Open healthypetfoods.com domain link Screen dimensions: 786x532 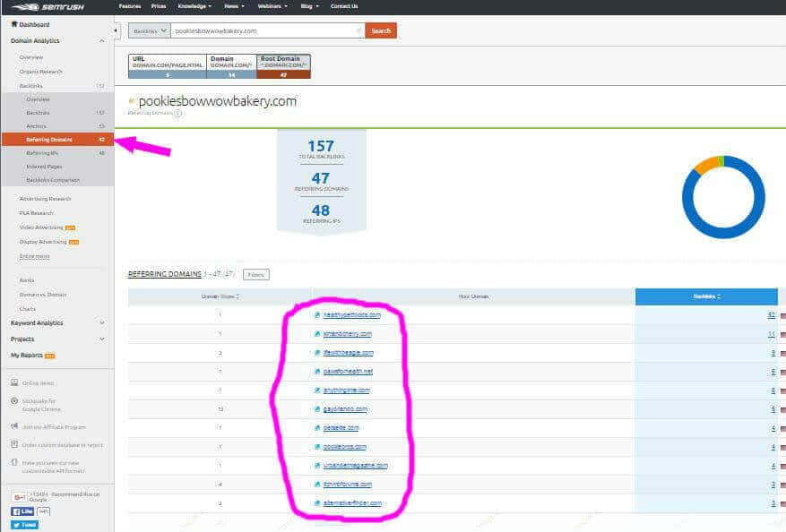coord(352,315)
